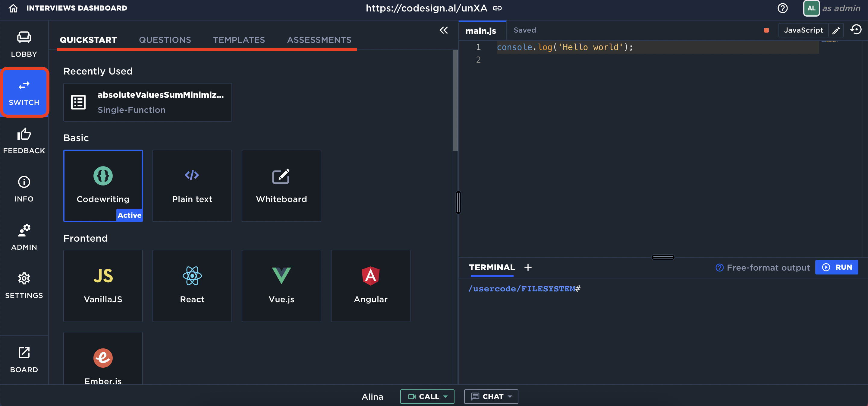Add a new terminal with plus icon
This screenshot has height=406, width=868.
tap(528, 267)
